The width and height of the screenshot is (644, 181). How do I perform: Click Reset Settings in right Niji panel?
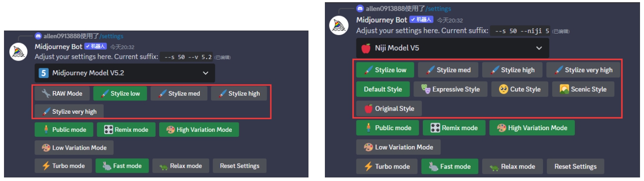coord(575,167)
